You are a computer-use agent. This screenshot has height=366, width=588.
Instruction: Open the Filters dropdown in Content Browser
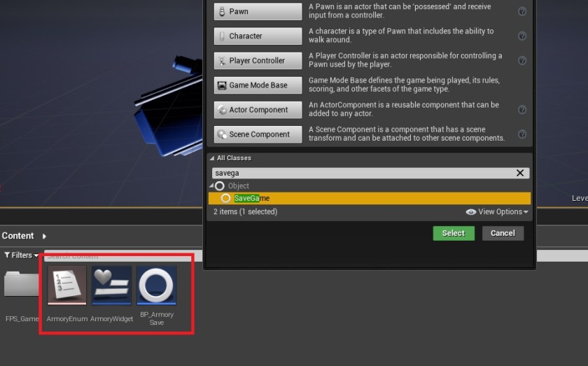(22, 255)
